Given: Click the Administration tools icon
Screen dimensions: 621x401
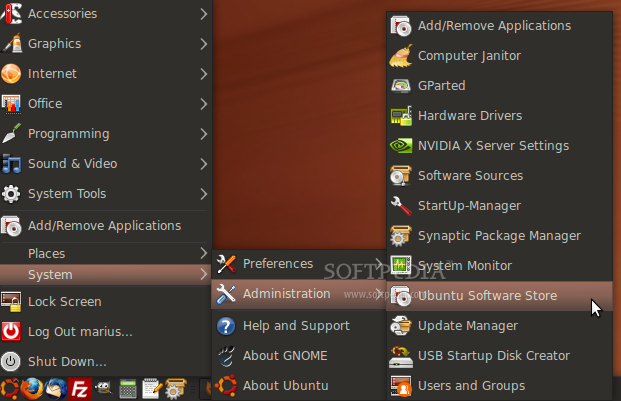Looking at the screenshot, I should point(226,294).
